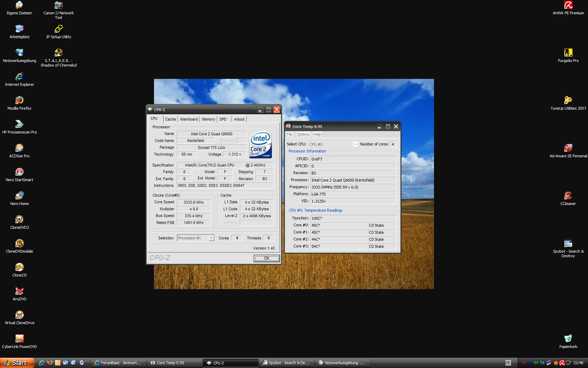This screenshot has width=588, height=368.
Task: Click the Tjunction 100C° field
Action: [353, 218]
